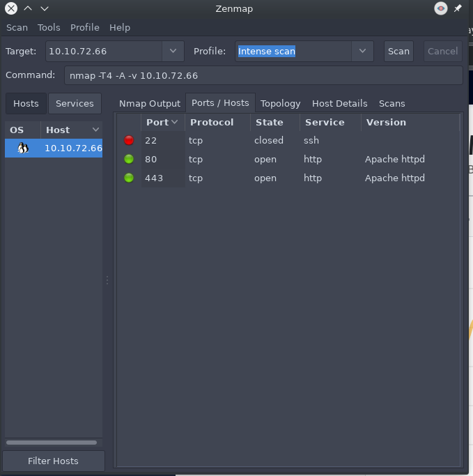Image resolution: width=473 pixels, height=476 pixels.
Task: Click the Filter Hosts button
Action: pyautogui.click(x=54, y=461)
